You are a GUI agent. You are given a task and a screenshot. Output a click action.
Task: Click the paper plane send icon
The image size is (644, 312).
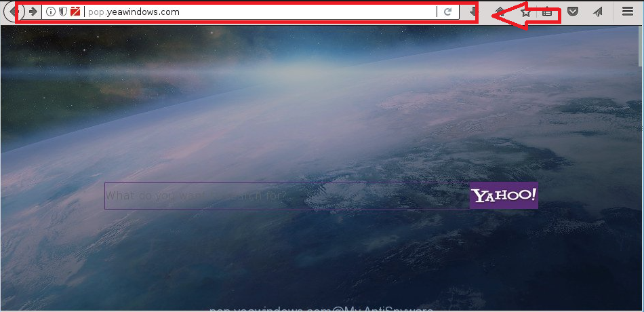[598, 12]
